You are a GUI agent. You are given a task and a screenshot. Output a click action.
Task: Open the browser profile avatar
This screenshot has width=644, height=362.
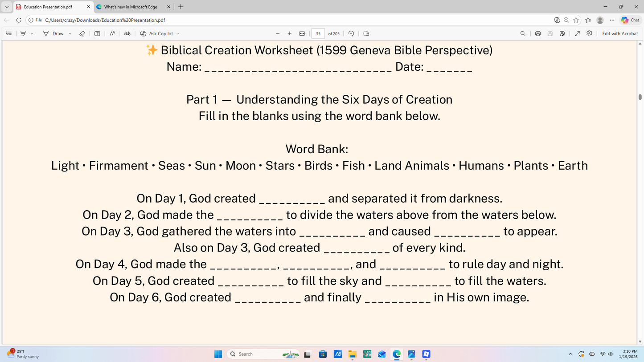pyautogui.click(x=600, y=20)
